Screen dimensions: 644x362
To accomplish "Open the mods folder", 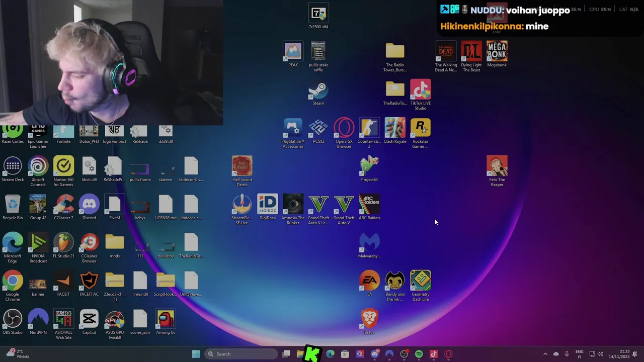I will [x=115, y=245].
